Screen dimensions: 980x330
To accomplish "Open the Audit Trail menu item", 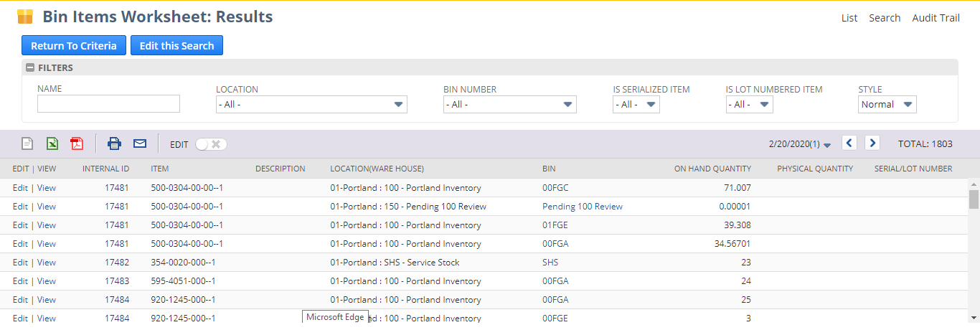I will point(936,18).
